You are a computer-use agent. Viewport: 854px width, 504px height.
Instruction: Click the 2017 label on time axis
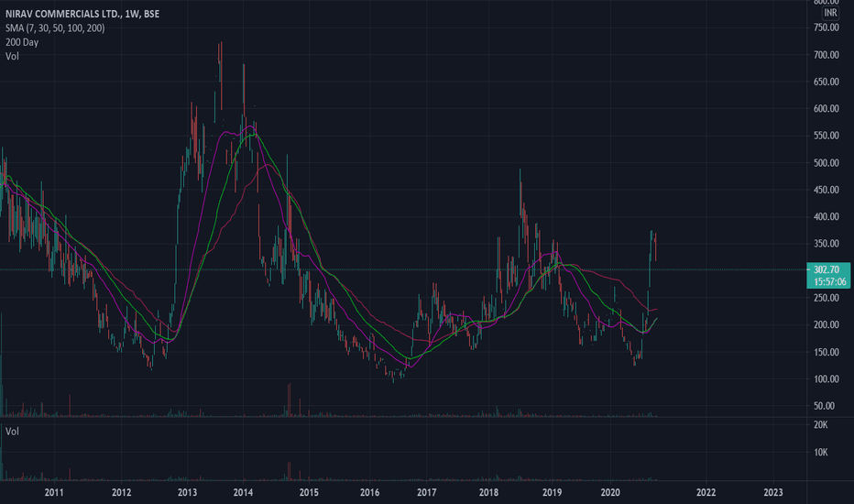click(426, 493)
